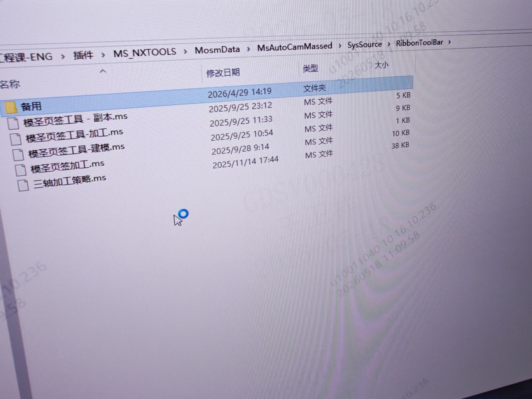The width and height of the screenshot is (532, 399).
Task: Select the file 模圣页签加工.ms
Action: click(67, 167)
